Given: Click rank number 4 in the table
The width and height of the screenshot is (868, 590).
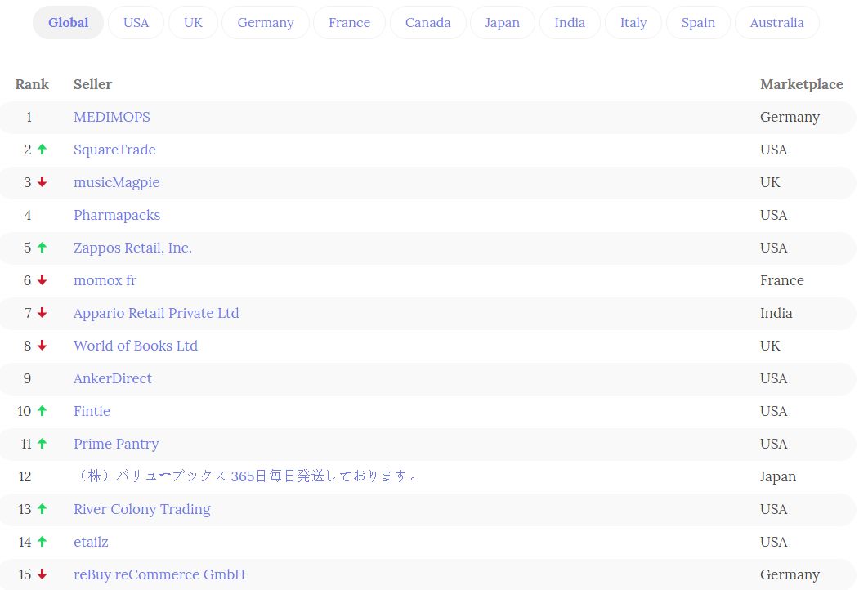Looking at the screenshot, I should [28, 215].
